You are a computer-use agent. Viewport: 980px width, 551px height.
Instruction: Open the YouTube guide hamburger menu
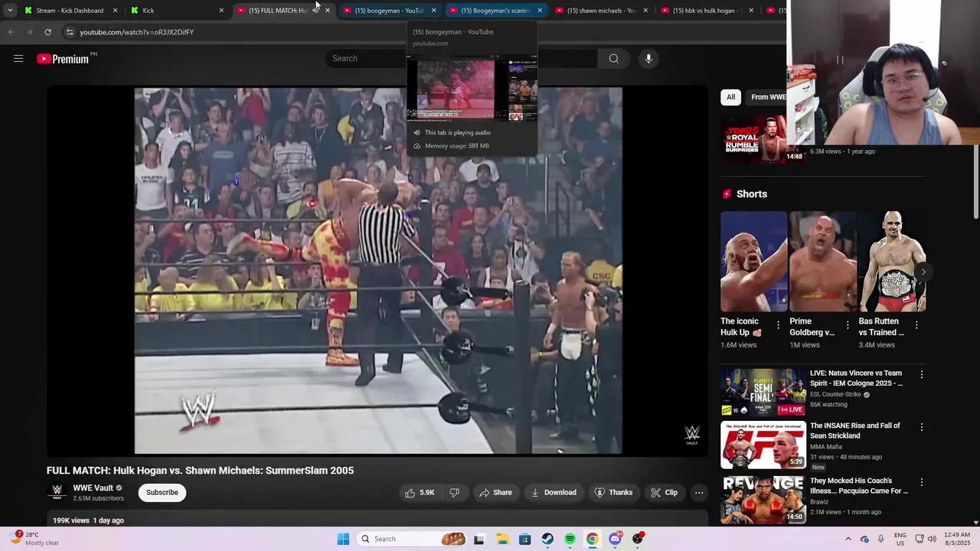tap(18, 58)
